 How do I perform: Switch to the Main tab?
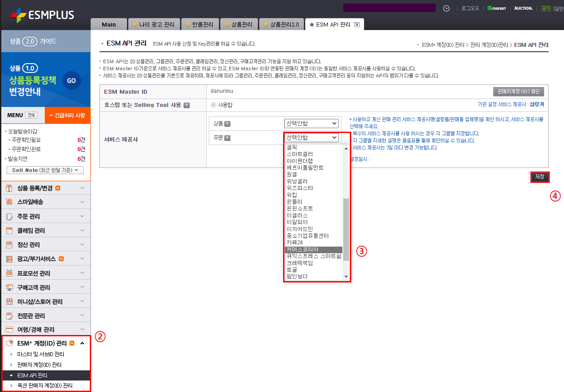108,25
